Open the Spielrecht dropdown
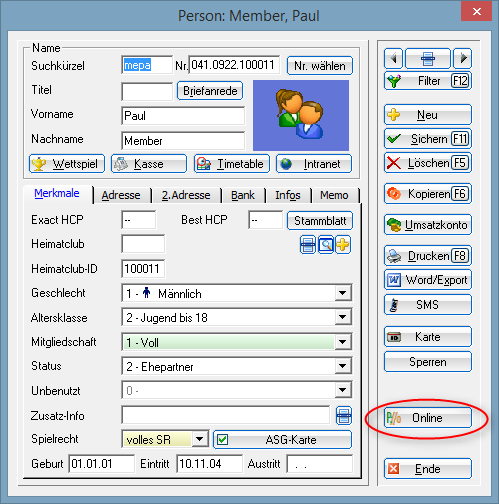Viewport: 499px width, 504px height. [200, 439]
